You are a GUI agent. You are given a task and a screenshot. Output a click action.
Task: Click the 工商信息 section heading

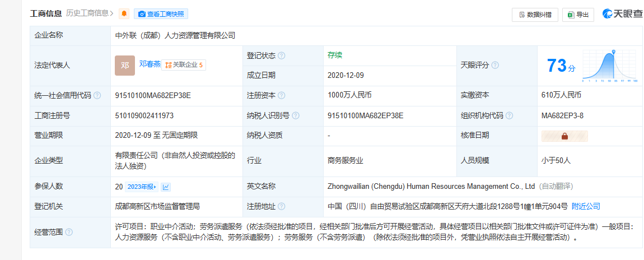(46, 13)
